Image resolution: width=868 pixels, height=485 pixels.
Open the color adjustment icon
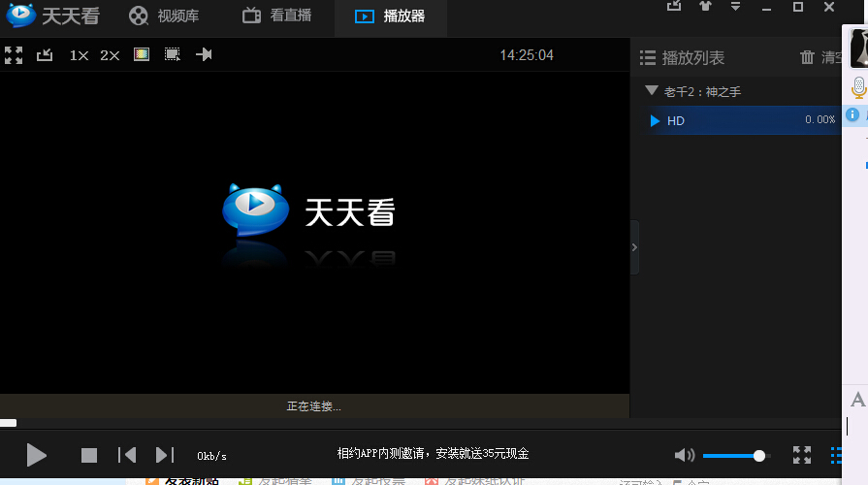coord(142,54)
